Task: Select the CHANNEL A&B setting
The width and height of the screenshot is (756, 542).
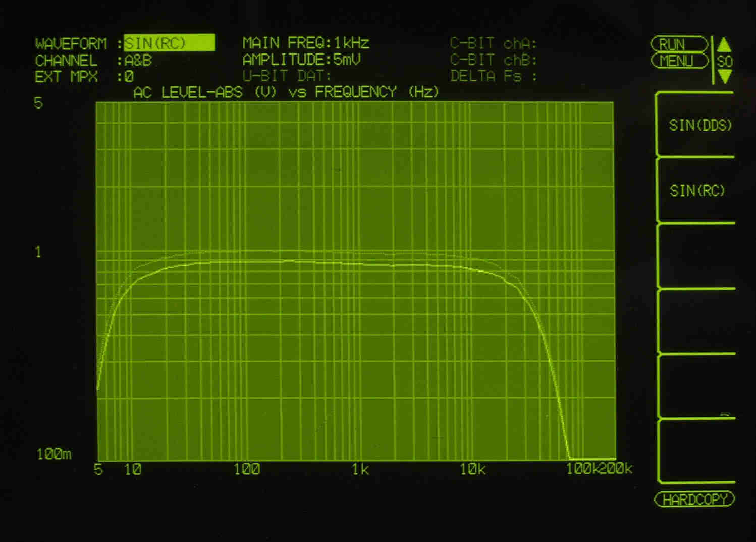Action: coord(138,61)
